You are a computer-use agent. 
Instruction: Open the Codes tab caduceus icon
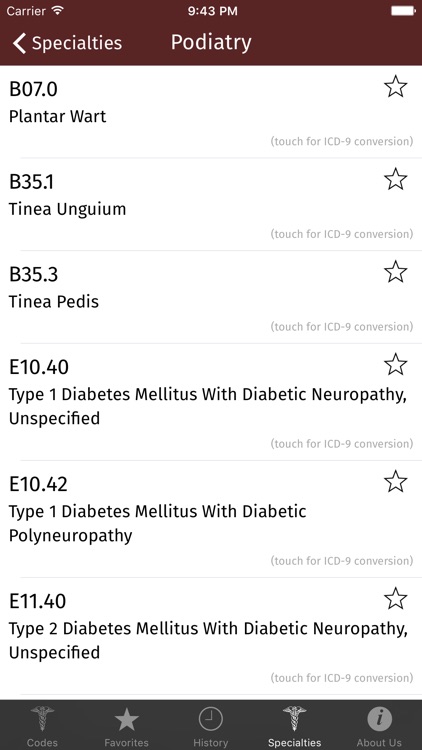click(42, 718)
